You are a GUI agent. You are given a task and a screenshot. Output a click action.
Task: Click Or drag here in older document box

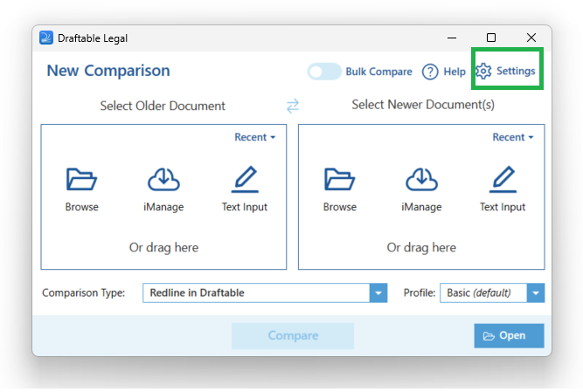coord(163,248)
